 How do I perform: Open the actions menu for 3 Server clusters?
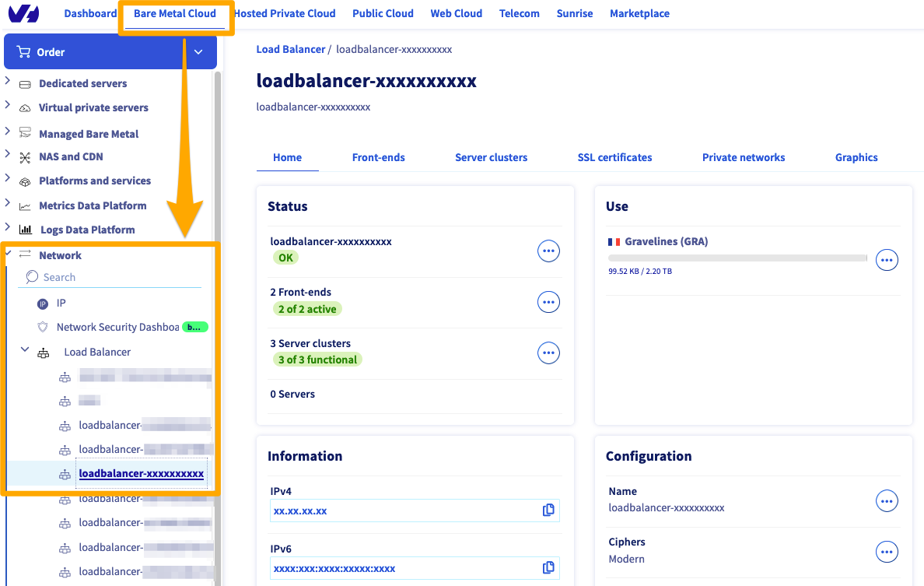[x=548, y=353]
